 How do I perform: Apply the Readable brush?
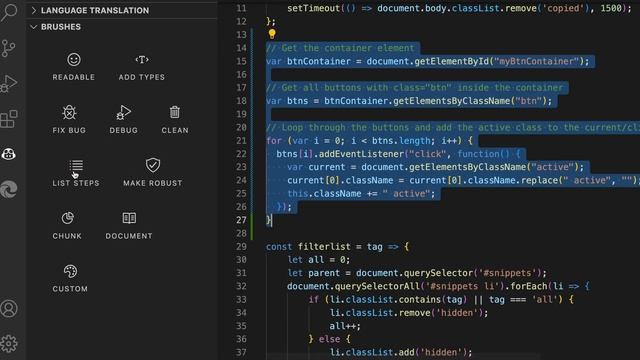point(73,67)
